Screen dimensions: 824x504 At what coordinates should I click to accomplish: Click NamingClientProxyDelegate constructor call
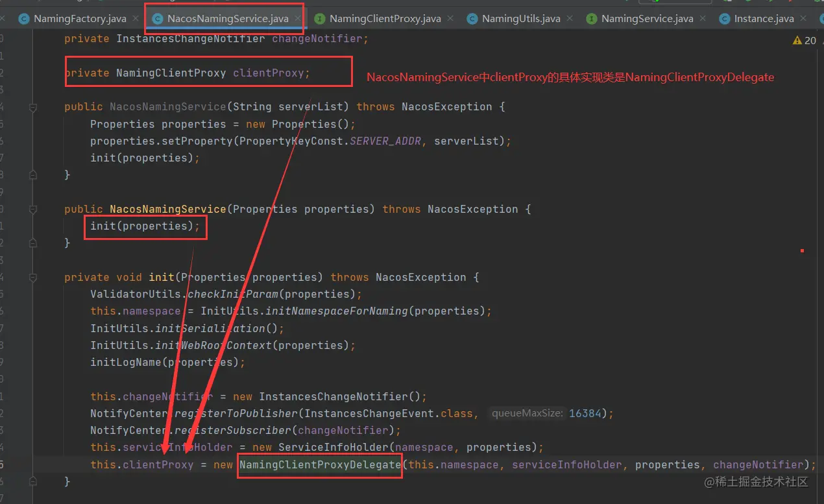[x=321, y=464]
